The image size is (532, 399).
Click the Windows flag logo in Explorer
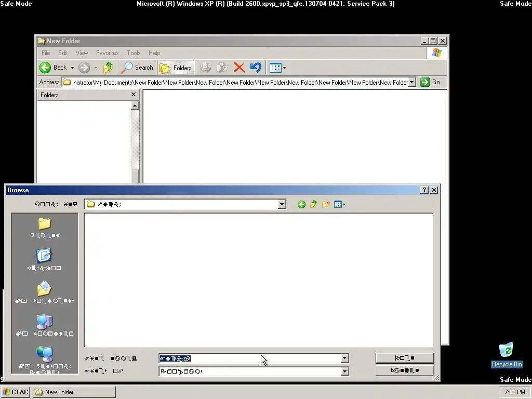coord(436,53)
